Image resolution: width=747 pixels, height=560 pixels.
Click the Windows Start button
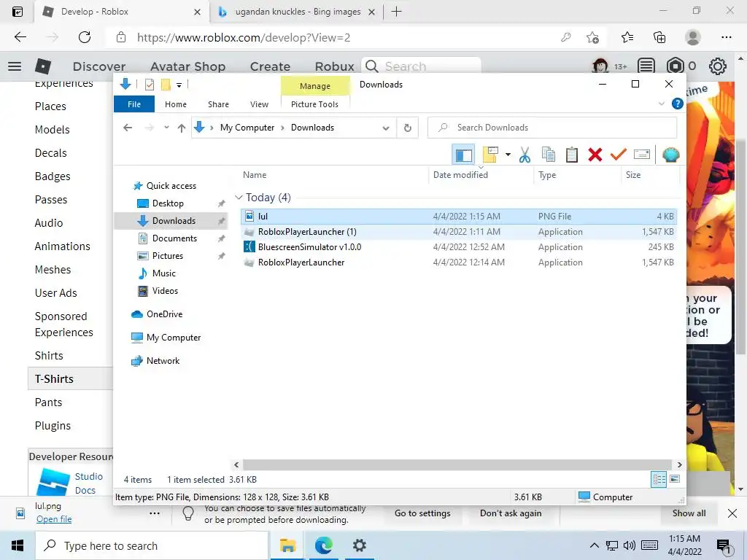click(x=18, y=545)
